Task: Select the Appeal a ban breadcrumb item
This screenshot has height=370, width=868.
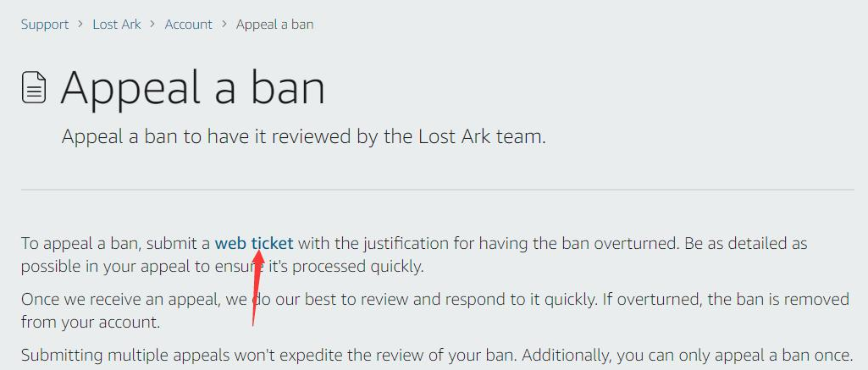Action: tap(274, 25)
